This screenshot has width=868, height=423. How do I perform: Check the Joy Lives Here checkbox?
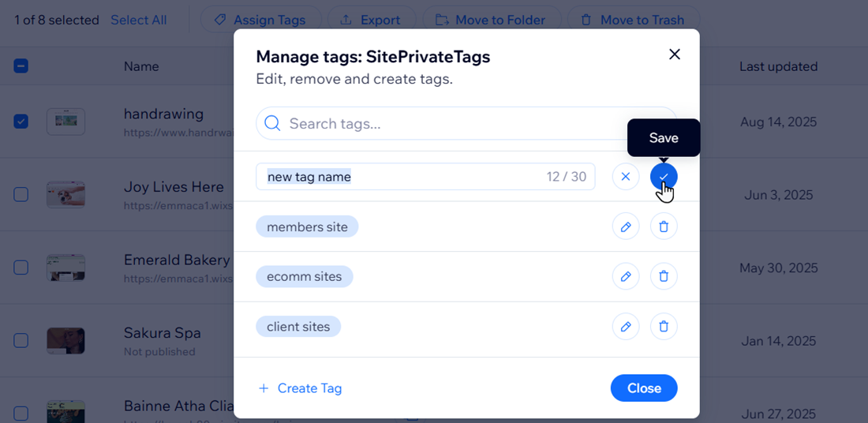click(x=21, y=194)
